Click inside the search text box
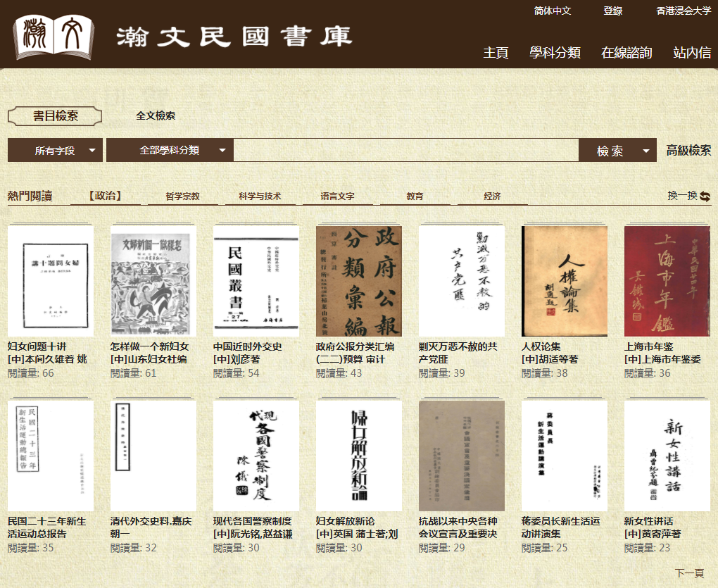Image resolution: width=718 pixels, height=588 pixels. (x=405, y=151)
